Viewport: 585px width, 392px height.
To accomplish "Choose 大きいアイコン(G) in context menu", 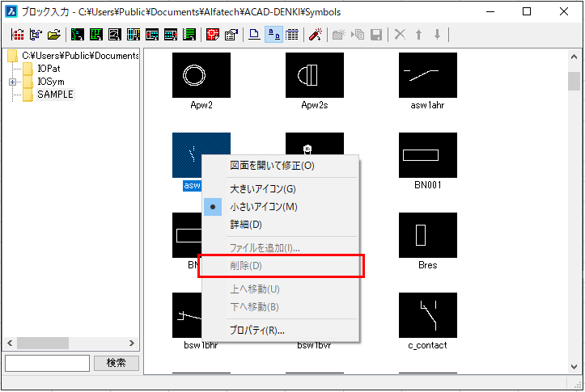I will click(x=281, y=189).
